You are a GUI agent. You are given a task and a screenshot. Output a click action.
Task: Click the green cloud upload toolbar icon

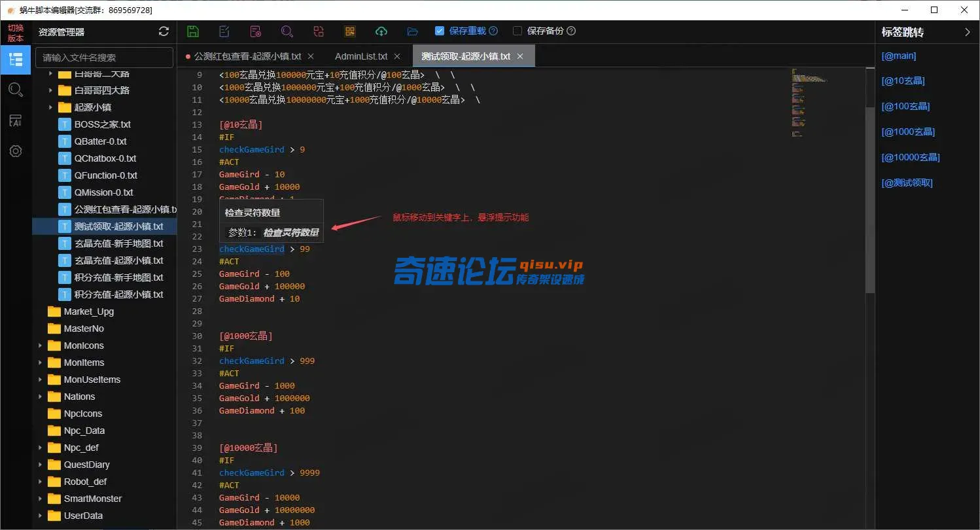[x=381, y=31]
